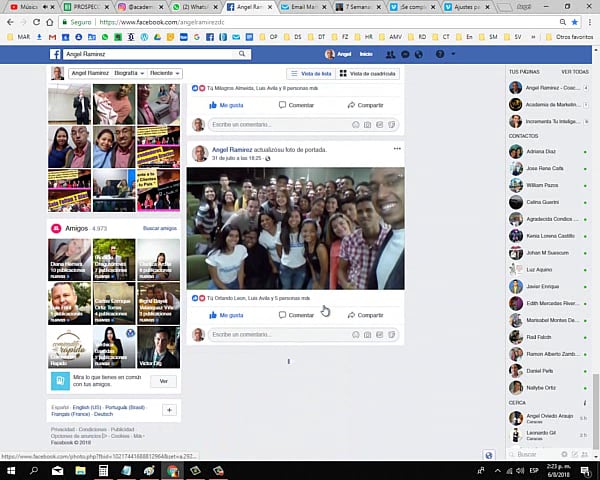Show hidden tray icons chevron
This screenshot has height=480, width=600.
tap(497, 470)
